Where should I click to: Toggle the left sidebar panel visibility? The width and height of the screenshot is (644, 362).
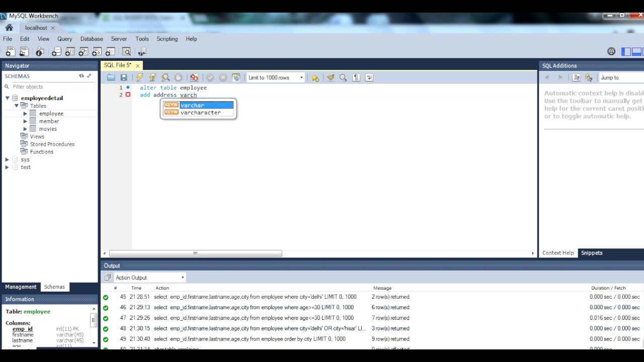[626, 51]
